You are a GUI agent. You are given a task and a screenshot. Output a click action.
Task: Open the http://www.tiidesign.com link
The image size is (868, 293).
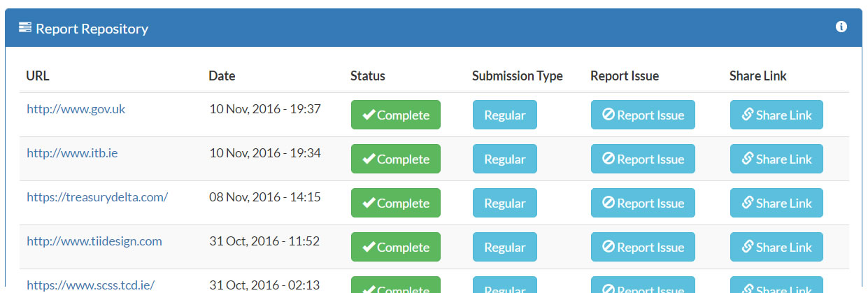pos(94,241)
